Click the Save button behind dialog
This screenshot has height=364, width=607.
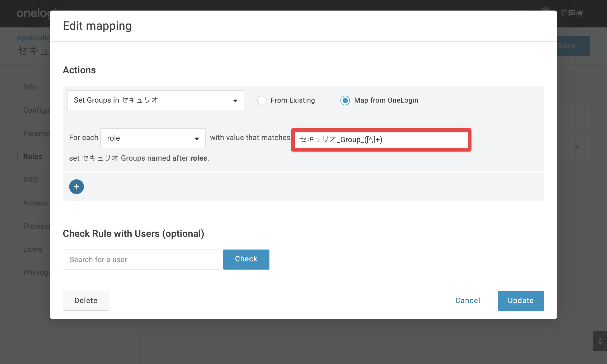573,46
